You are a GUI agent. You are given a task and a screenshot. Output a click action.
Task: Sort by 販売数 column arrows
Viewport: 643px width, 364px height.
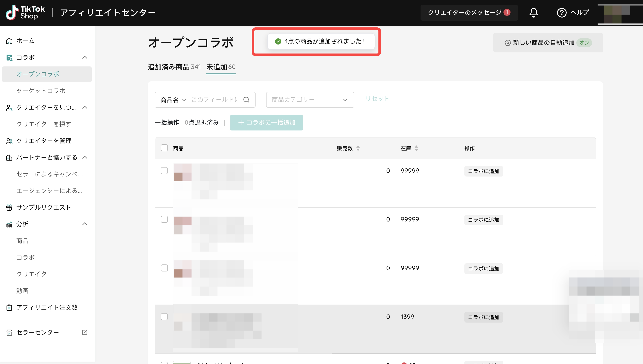358,148
